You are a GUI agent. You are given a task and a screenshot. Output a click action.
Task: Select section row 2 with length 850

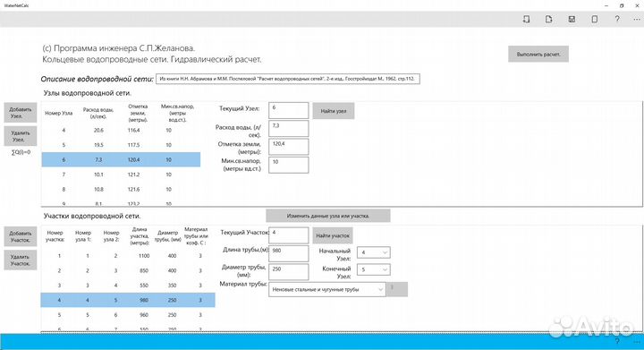pos(128,270)
